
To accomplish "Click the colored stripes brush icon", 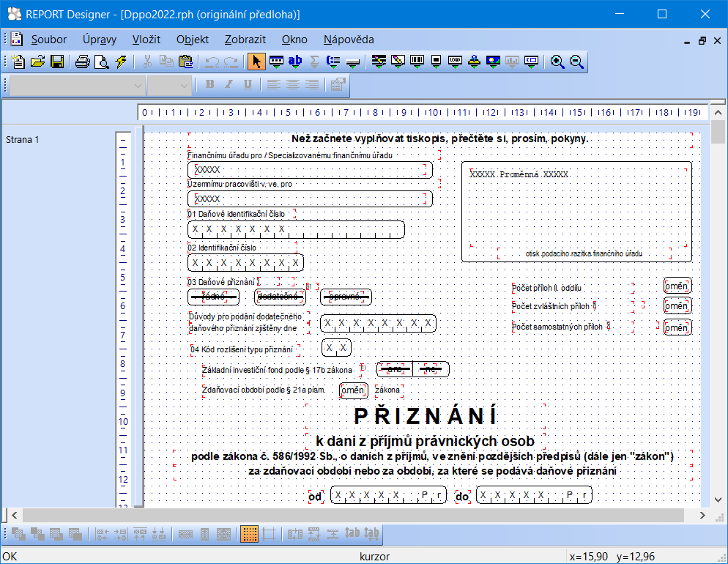I will click(x=379, y=62).
